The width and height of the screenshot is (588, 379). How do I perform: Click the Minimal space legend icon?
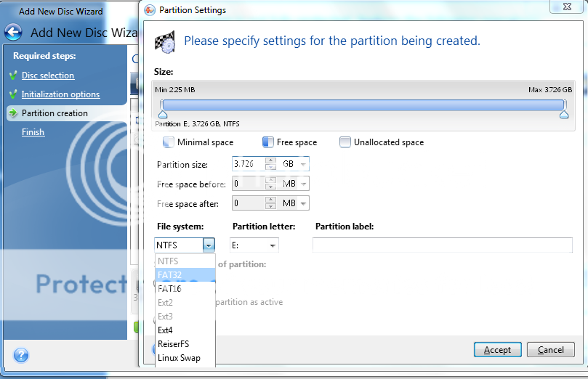[x=169, y=142]
